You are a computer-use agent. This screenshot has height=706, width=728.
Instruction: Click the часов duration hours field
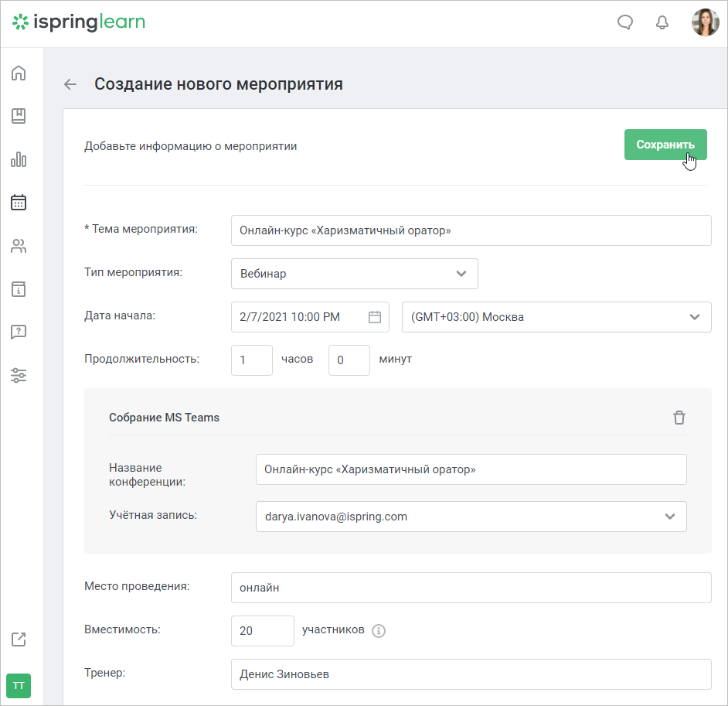click(x=252, y=360)
